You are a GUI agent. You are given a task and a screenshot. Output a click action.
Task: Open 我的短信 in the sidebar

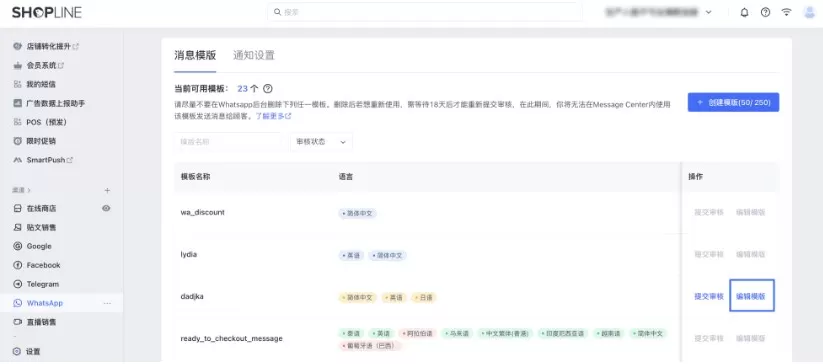(35, 84)
